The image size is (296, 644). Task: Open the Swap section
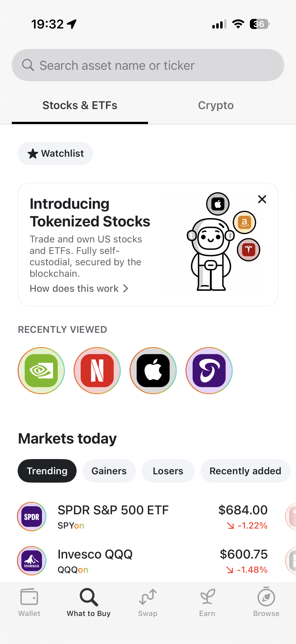coord(148,602)
